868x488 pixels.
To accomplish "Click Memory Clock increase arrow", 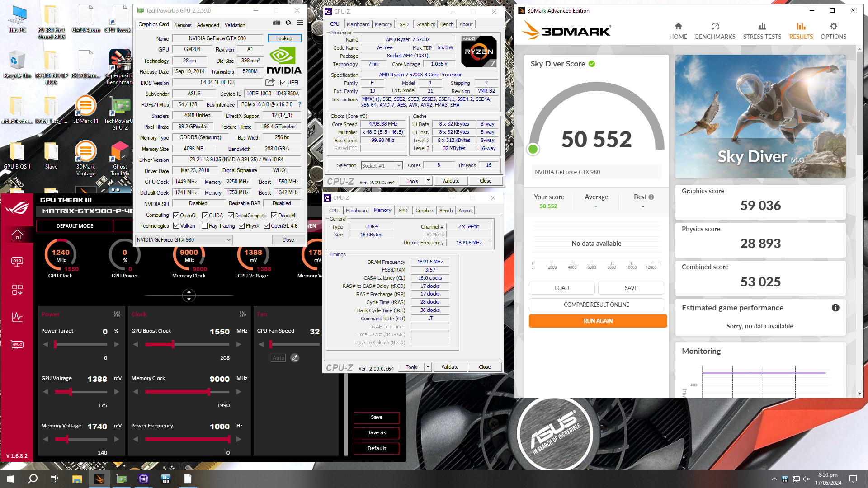I will coord(239,392).
